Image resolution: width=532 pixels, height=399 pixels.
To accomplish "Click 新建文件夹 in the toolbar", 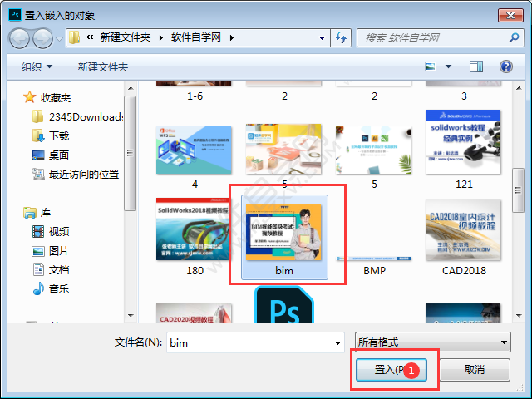I will (103, 66).
